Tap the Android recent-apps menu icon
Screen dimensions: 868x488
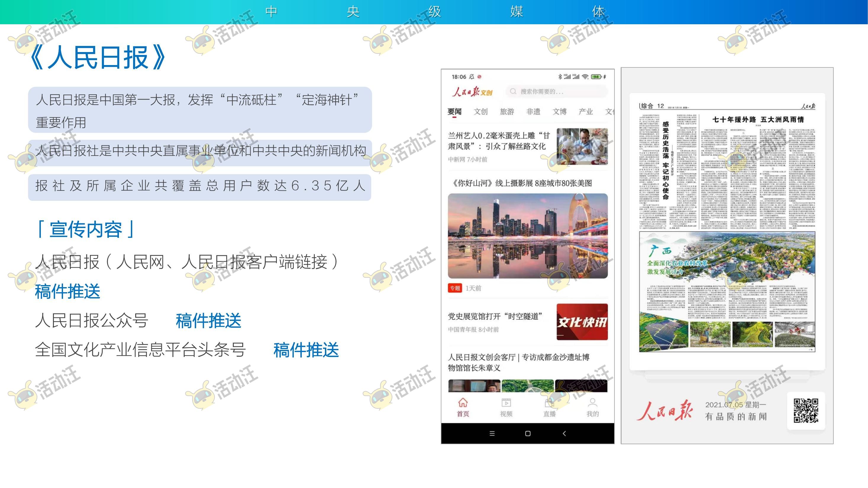click(492, 434)
